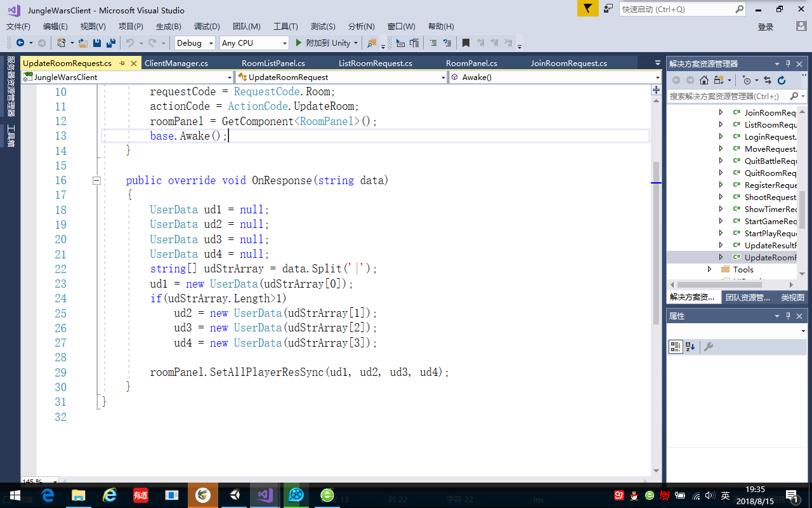Click the Solution Explorer vertical scrollbar thumb

(x=802, y=210)
